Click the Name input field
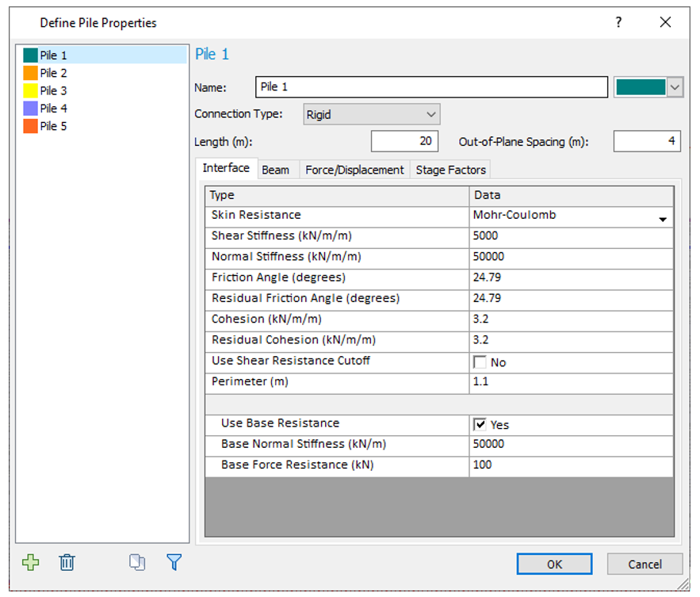Image resolution: width=700 pixels, height=597 pixels. (x=431, y=87)
